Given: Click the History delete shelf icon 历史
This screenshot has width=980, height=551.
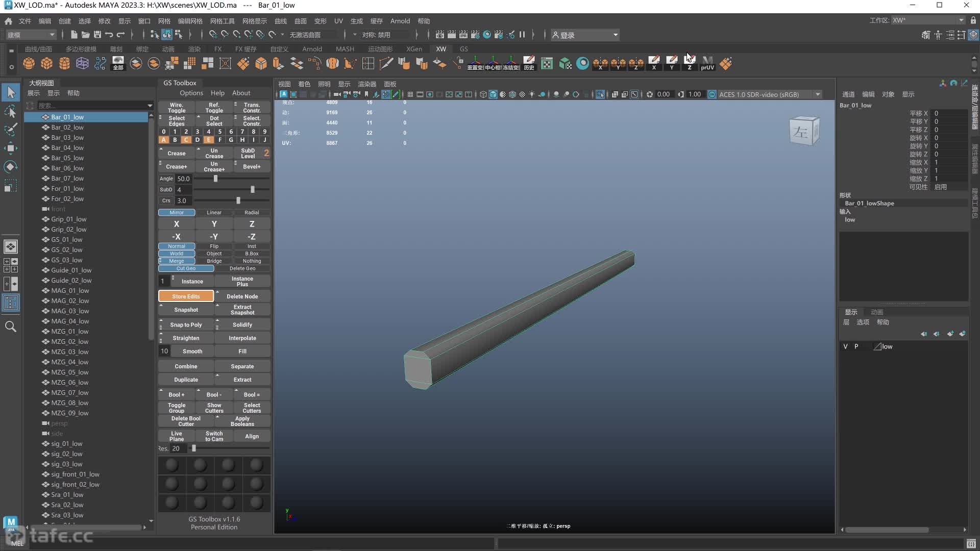Looking at the screenshot, I should pyautogui.click(x=529, y=63).
